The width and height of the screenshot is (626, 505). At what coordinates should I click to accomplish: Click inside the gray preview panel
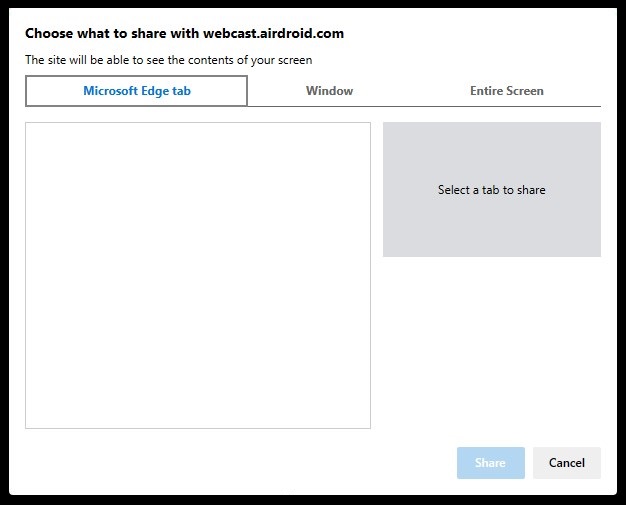(492, 190)
